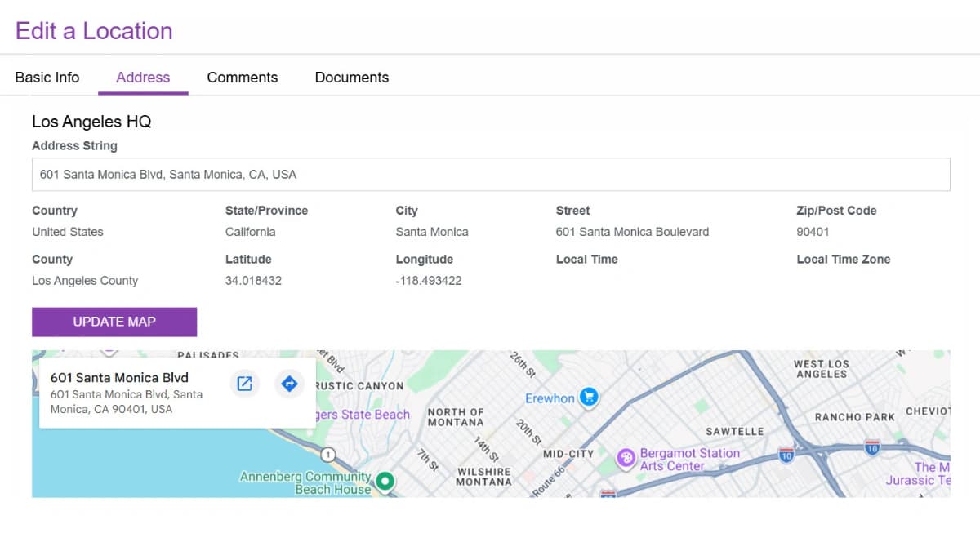Click the SAWTELLE neighborhood label on map
Viewport: 980px width, 551px height.
pos(735,431)
